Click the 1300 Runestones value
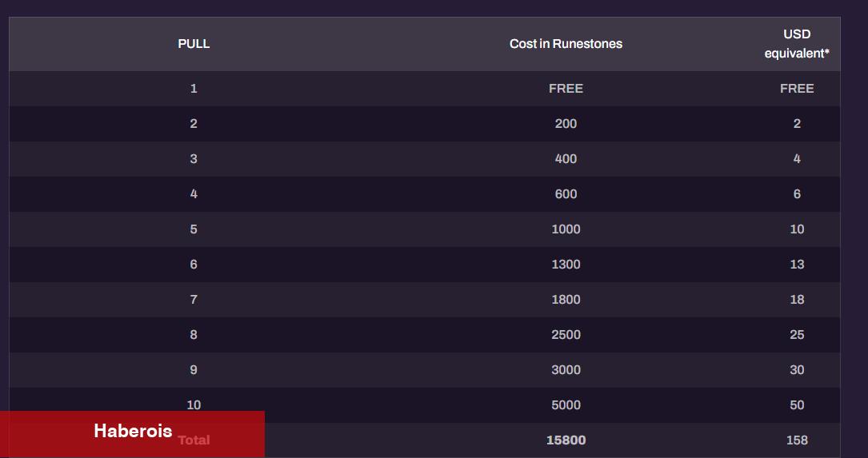The image size is (868, 458). 566,265
